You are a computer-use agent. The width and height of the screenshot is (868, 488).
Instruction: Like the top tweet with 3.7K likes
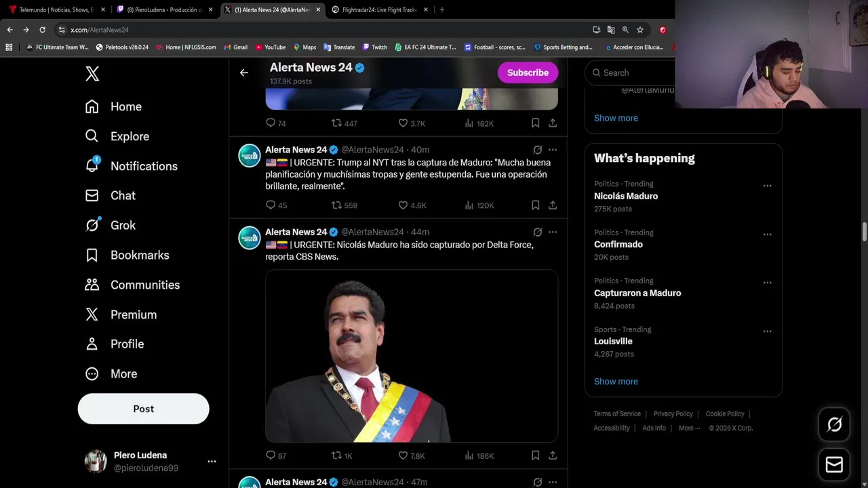pyautogui.click(x=412, y=123)
